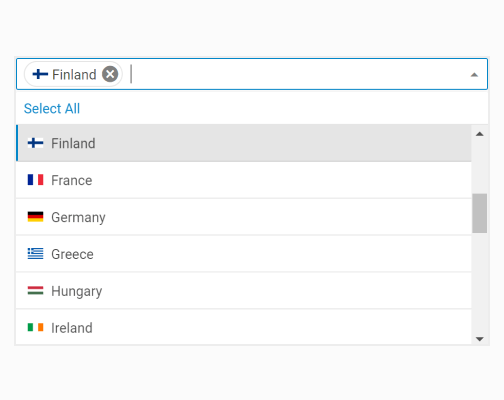Select the Hungary option
The width and height of the screenshot is (504, 400).
point(244,291)
